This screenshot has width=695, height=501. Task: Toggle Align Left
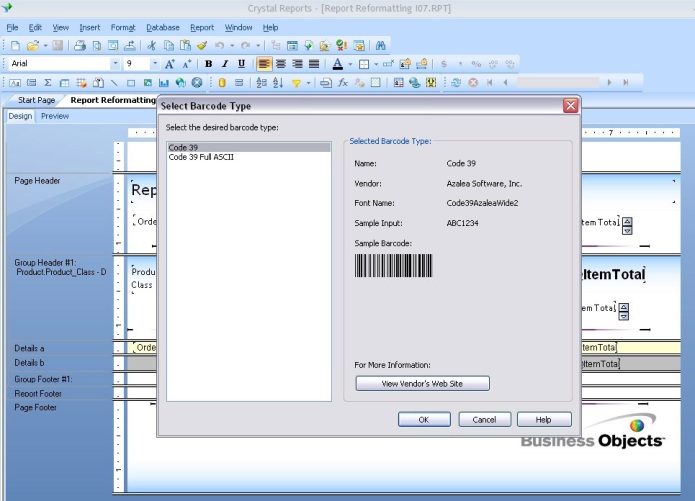pos(264,64)
